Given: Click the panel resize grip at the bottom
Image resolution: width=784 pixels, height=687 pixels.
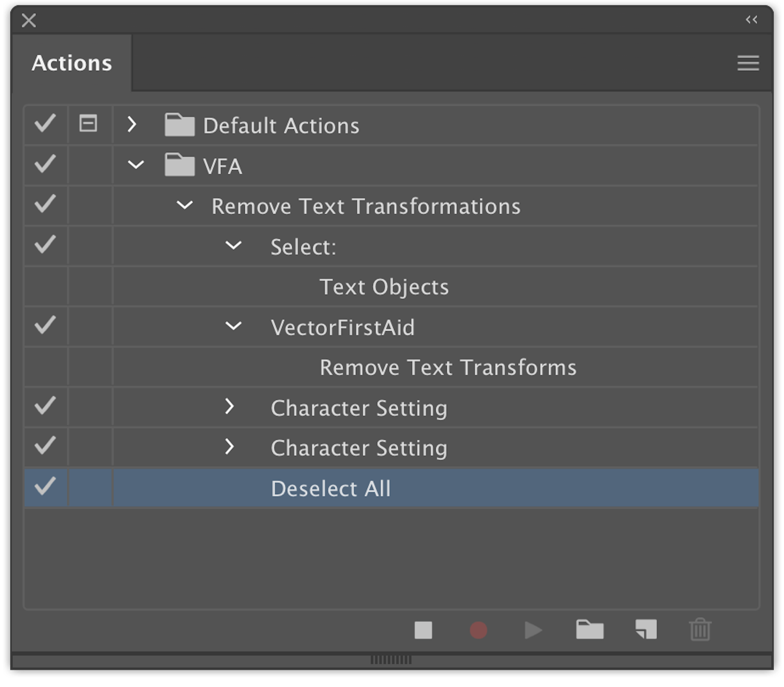Looking at the screenshot, I should point(390,659).
